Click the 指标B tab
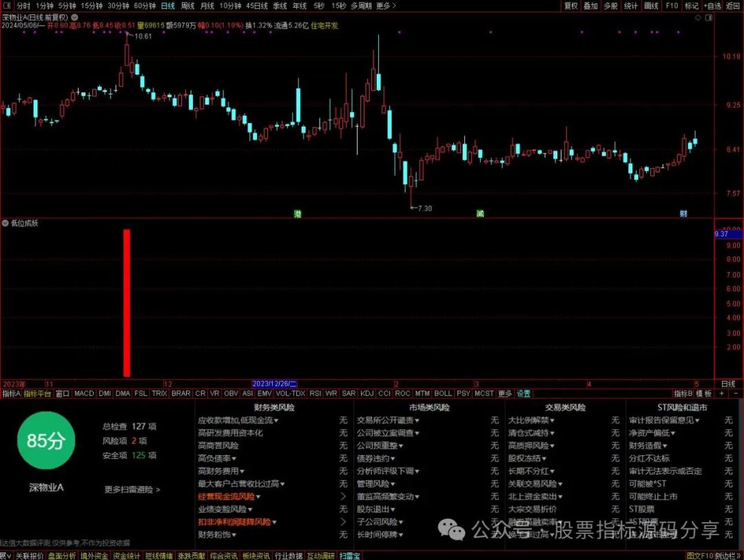Image resolution: width=744 pixels, height=560 pixels. (x=683, y=393)
